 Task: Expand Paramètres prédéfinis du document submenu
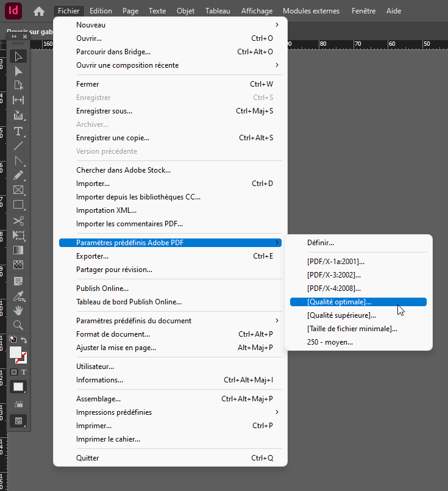(277, 320)
